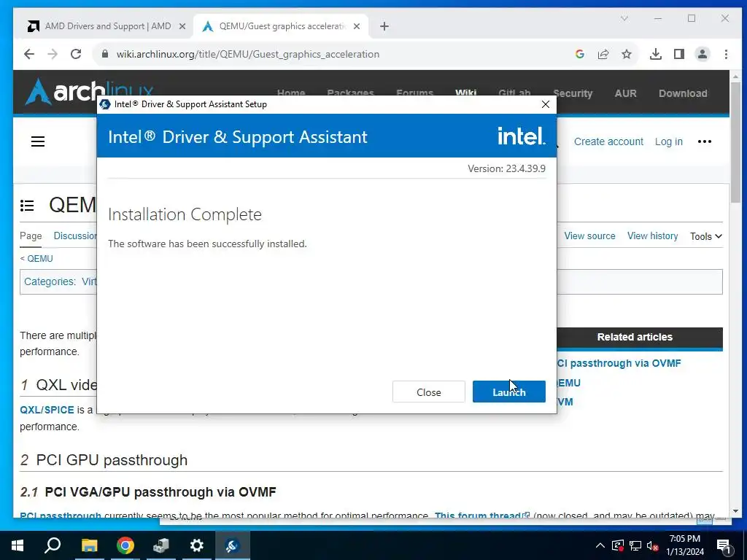
Task: Open Download in Arch navigation bar
Action: (x=683, y=93)
